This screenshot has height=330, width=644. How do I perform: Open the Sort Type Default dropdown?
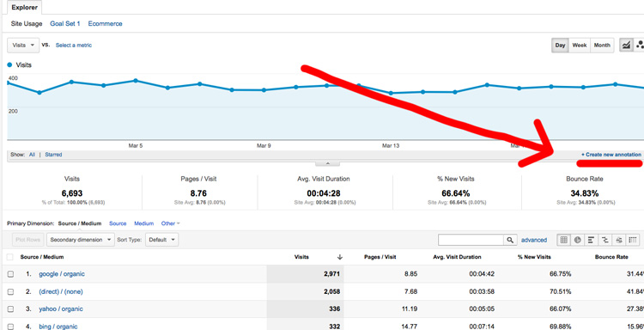point(161,240)
